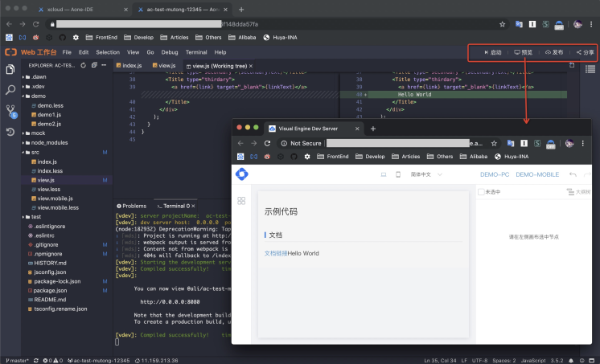Click errors and warnings count in status bar

pyautogui.click(x=53, y=361)
